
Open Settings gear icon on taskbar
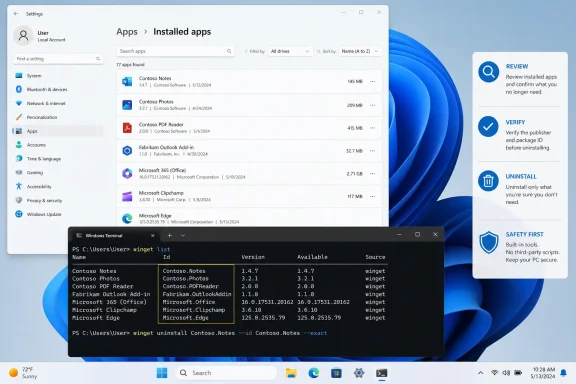point(359,373)
